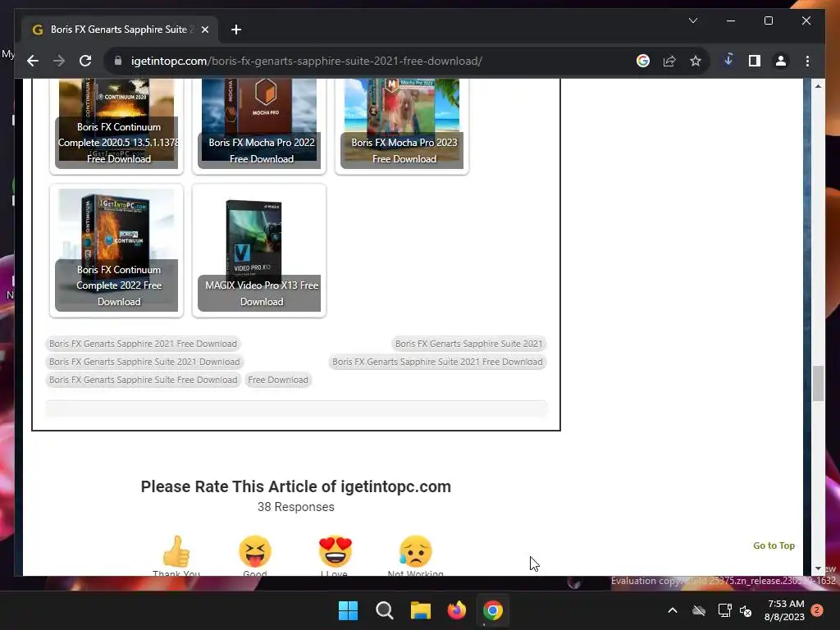The height and width of the screenshot is (630, 840).
Task: Select the Boris FX Genarts Sapphire Suite tab
Action: pos(119,30)
